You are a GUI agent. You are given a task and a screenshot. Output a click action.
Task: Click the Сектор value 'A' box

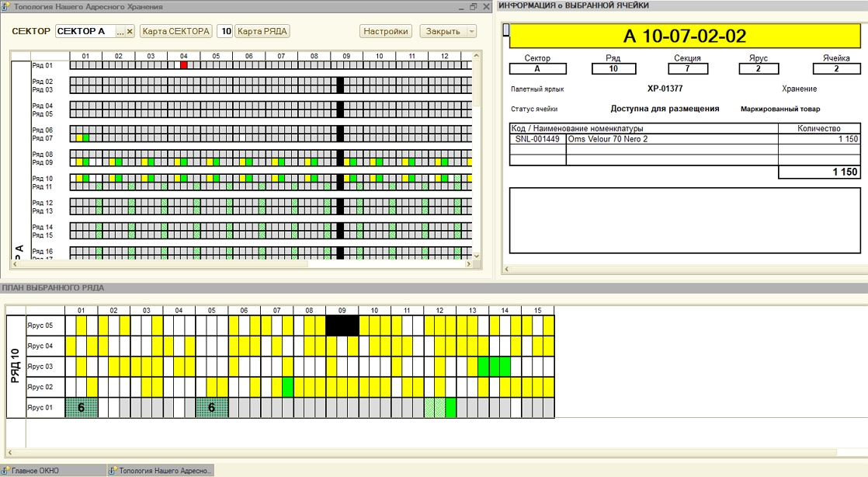click(x=537, y=68)
